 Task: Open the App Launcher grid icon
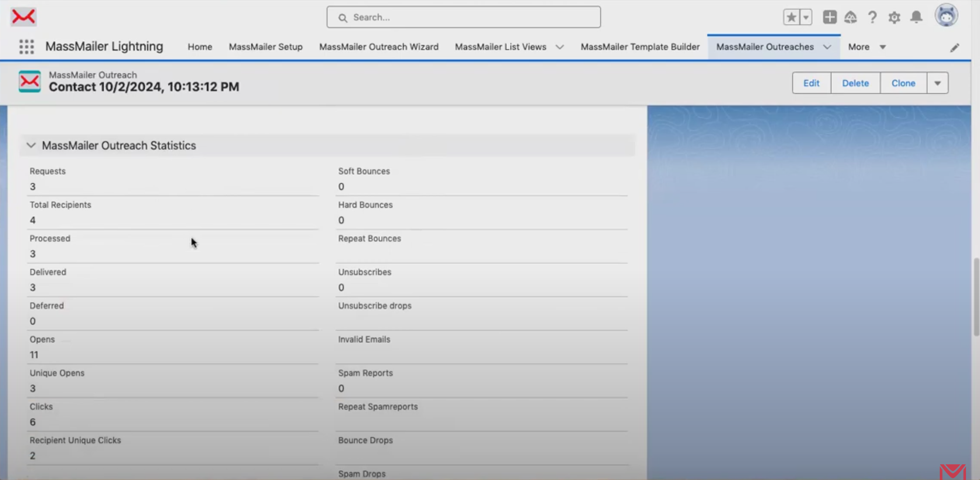tap(26, 46)
